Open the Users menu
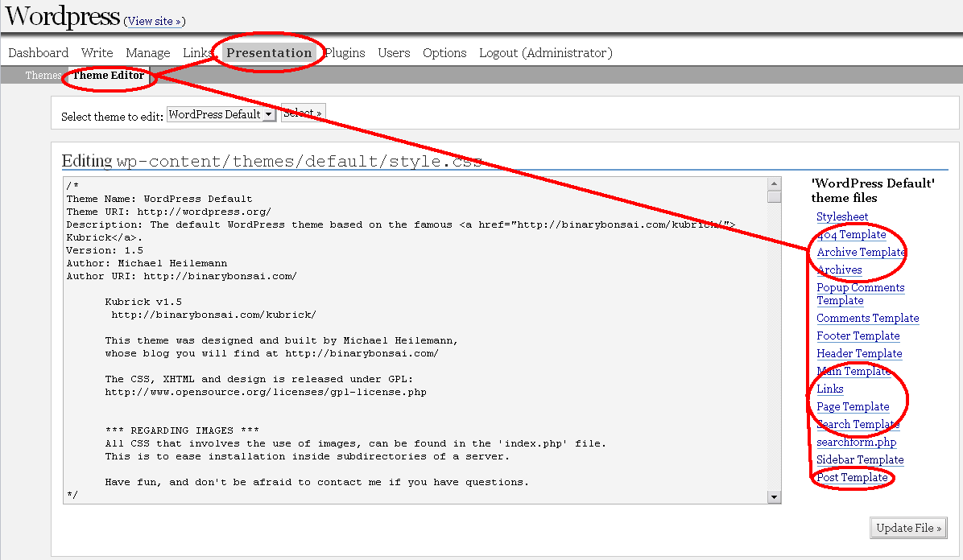963x560 pixels. [x=394, y=53]
